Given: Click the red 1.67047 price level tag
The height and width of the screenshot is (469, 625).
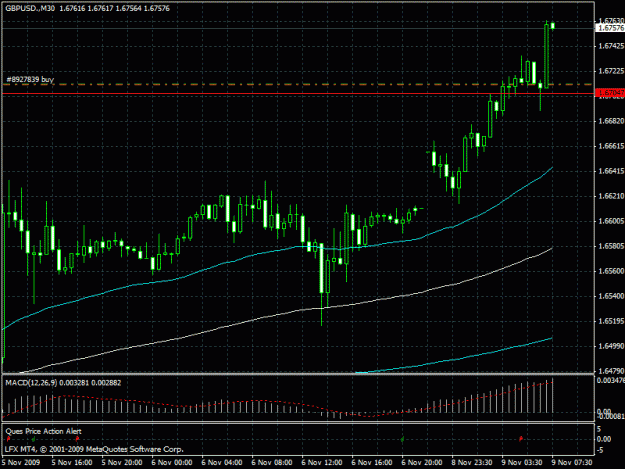Looking at the screenshot, I should 611,93.
